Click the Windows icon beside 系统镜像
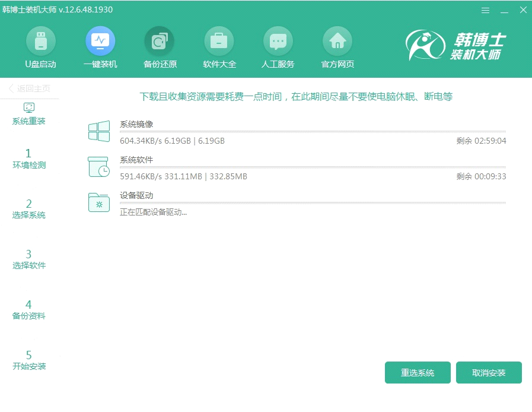Viewport: 532px width, 412px height. 98,131
